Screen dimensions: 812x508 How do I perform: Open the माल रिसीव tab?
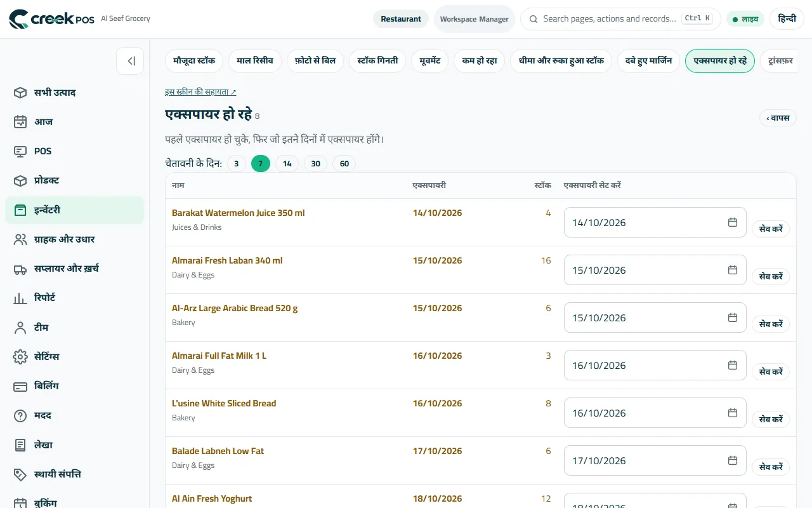(255, 61)
